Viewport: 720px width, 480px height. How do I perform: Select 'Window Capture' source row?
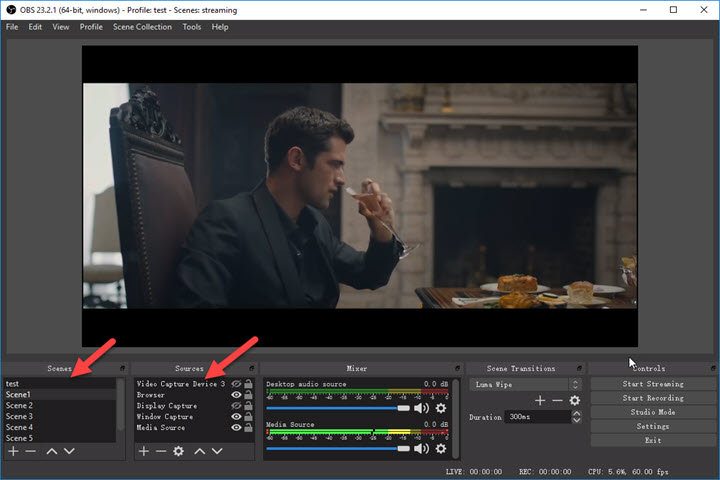[194, 417]
